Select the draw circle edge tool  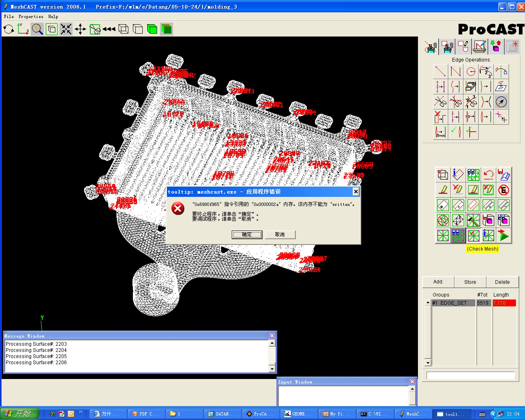(471, 71)
